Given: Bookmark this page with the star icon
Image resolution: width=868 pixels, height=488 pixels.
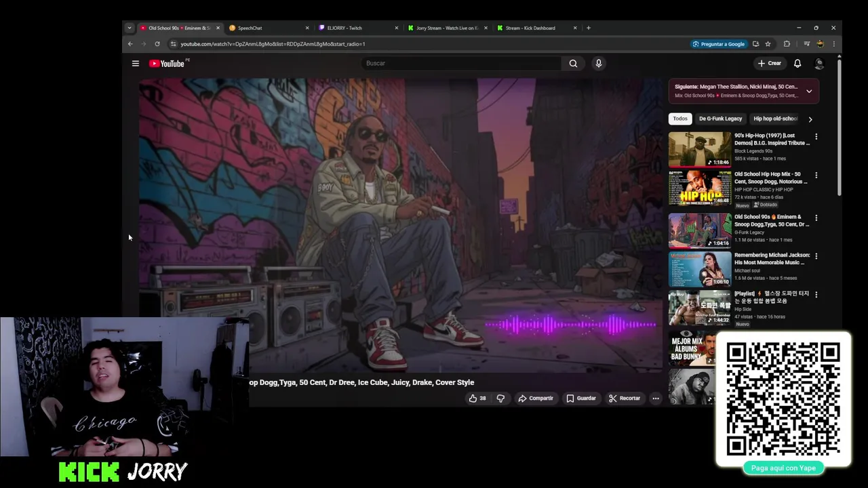Looking at the screenshot, I should point(768,44).
